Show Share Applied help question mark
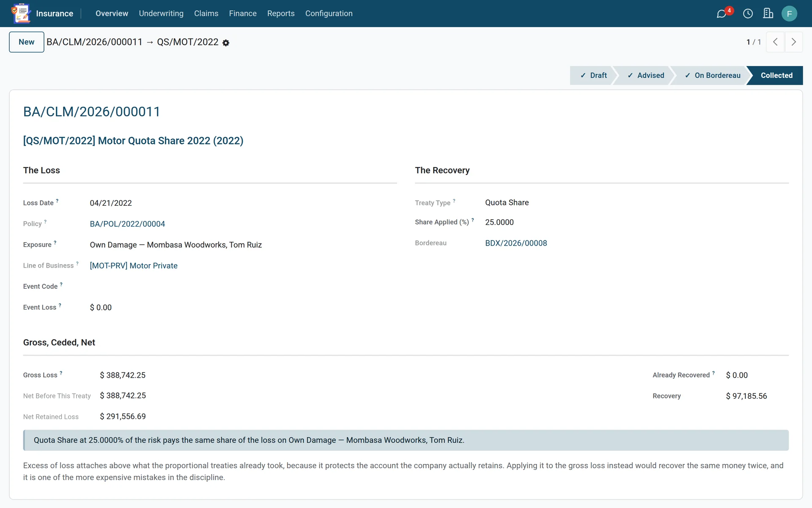Image resolution: width=812 pixels, height=508 pixels. click(x=472, y=220)
